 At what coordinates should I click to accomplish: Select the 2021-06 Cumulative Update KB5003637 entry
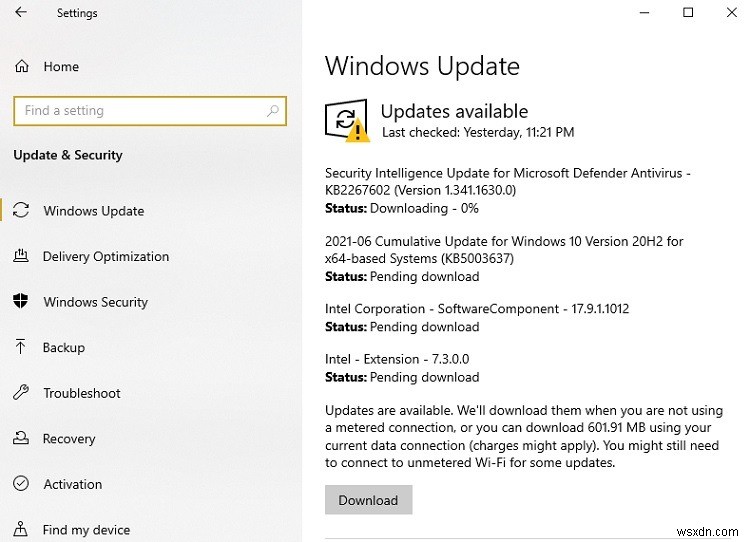click(504, 250)
